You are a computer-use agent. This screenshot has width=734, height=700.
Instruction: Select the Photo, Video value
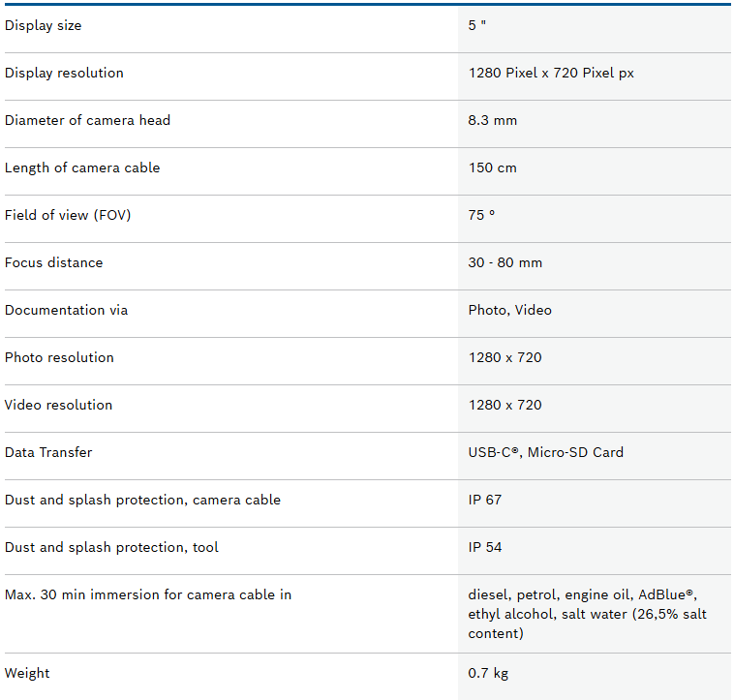tap(510, 311)
